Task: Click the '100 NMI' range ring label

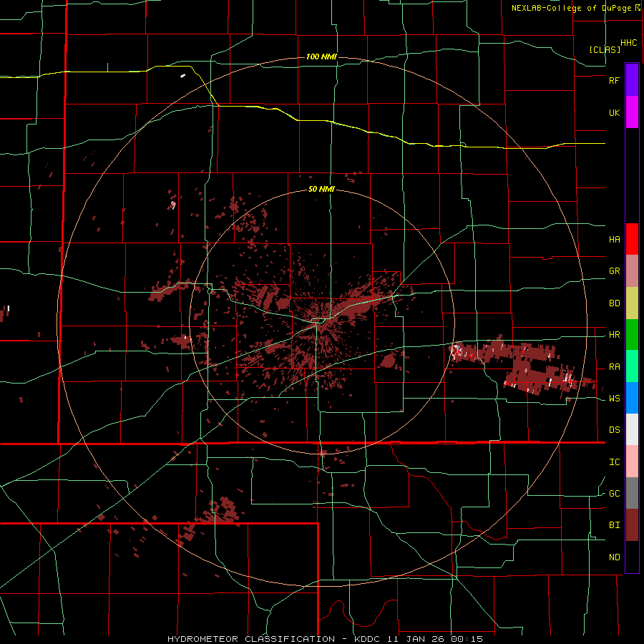Action: pos(321,57)
